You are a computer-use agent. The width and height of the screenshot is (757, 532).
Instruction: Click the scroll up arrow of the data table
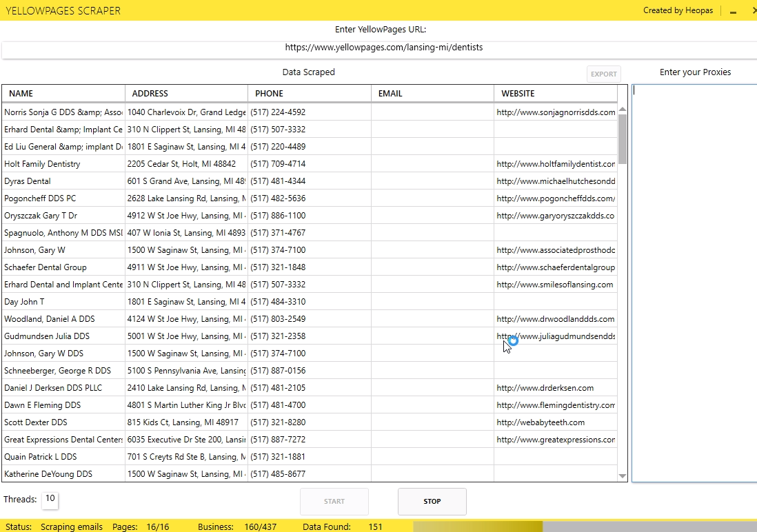623,110
